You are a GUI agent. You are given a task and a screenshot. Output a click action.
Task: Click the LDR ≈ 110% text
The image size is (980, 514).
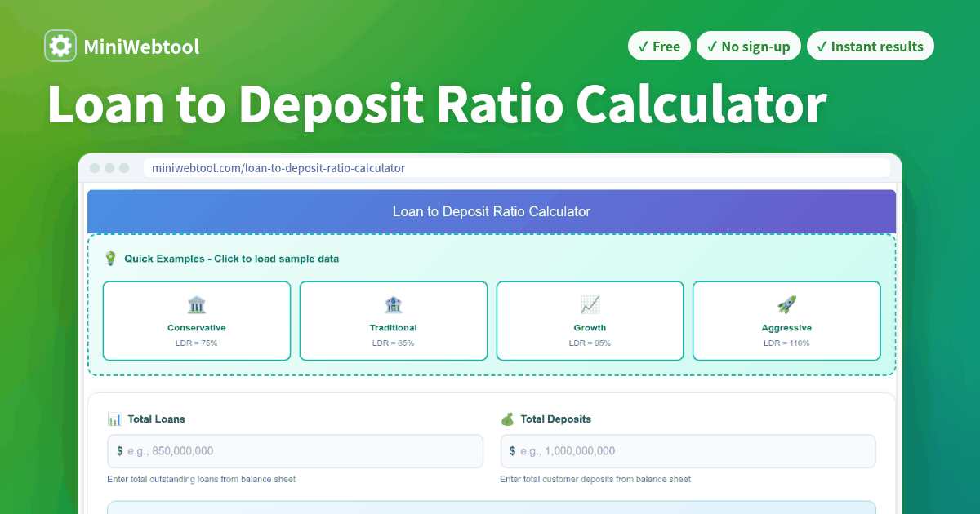coord(786,343)
